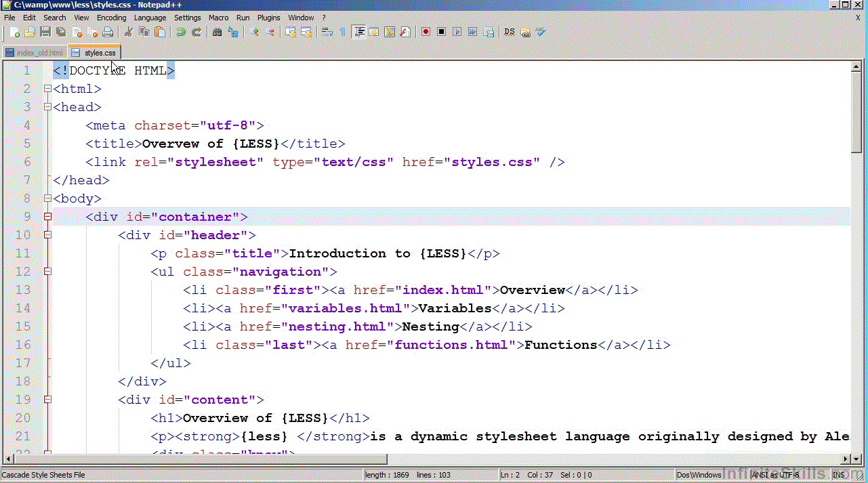Click Run Macro Multiple Times icon
Screen dimensions: 868x483
[472, 32]
